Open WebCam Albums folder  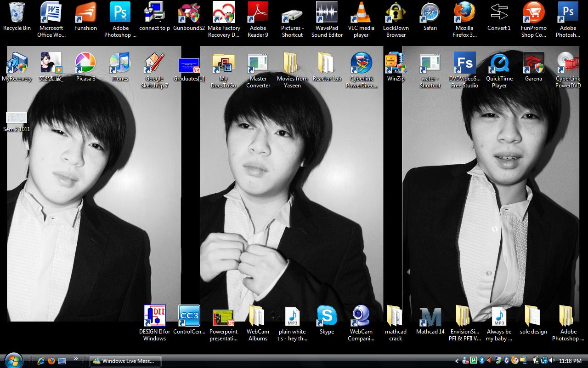pos(258,323)
